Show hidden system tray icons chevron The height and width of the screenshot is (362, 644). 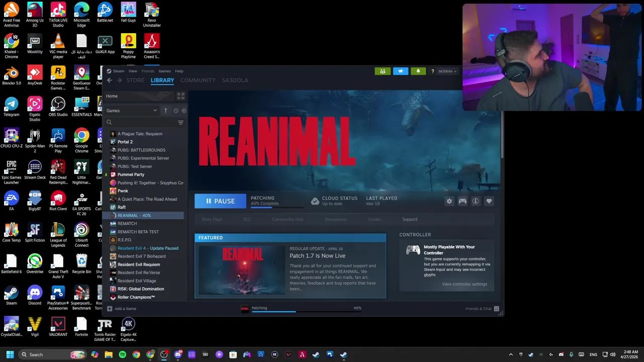pyautogui.click(x=511, y=354)
